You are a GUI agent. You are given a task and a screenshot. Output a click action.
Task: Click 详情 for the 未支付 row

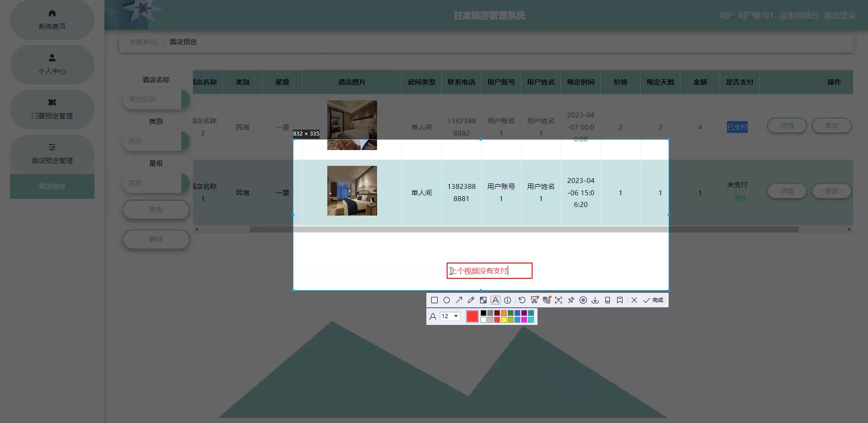tap(787, 191)
